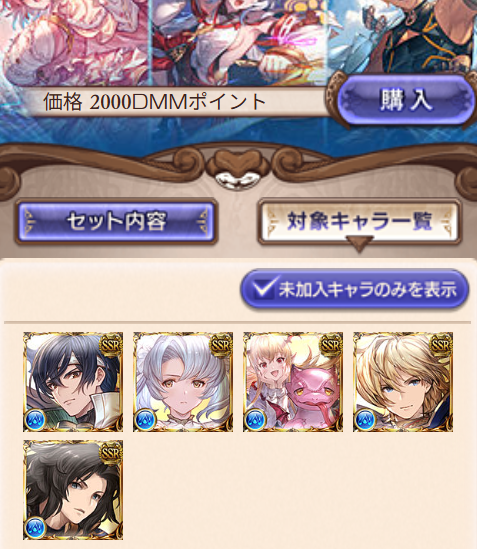Click water element icon on wavy-haired character

click(35, 528)
